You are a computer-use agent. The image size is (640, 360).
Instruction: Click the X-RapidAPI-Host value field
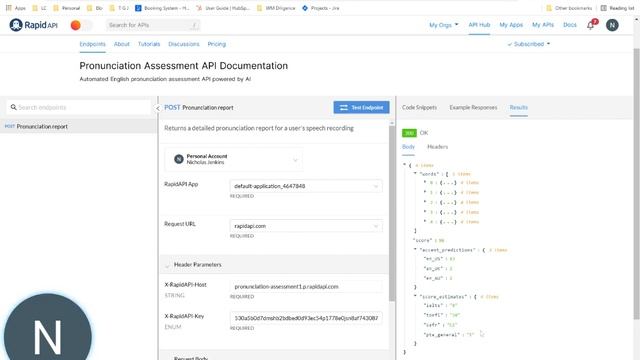306,287
